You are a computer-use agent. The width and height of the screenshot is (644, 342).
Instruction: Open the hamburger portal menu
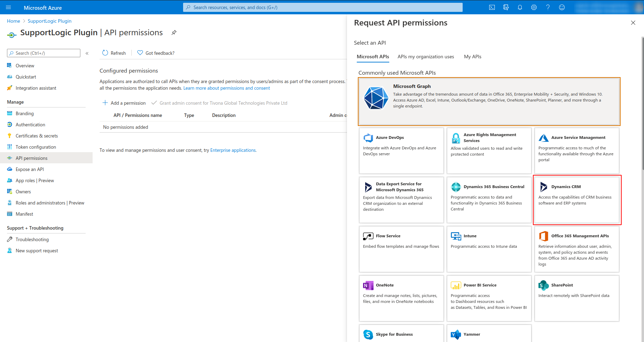coord(9,7)
